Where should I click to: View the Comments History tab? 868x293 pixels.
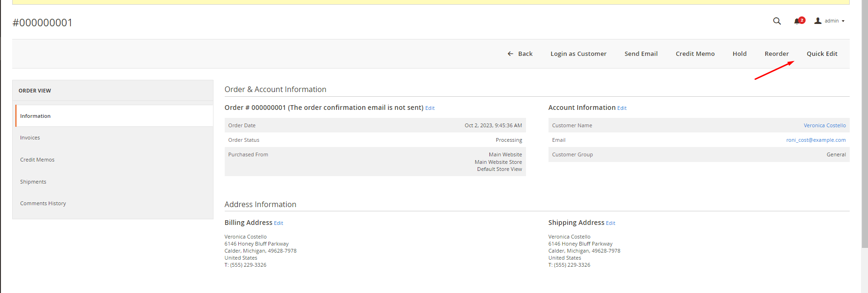pyautogui.click(x=43, y=203)
